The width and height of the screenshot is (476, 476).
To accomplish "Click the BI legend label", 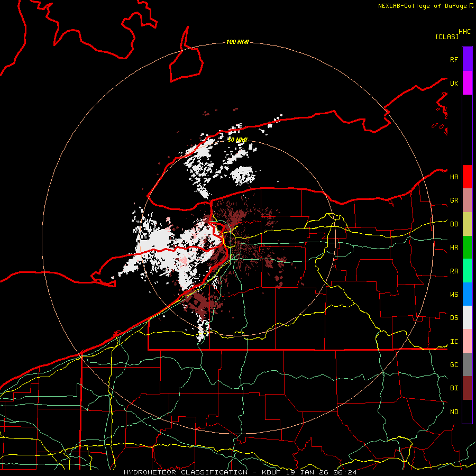I will coord(454,388).
